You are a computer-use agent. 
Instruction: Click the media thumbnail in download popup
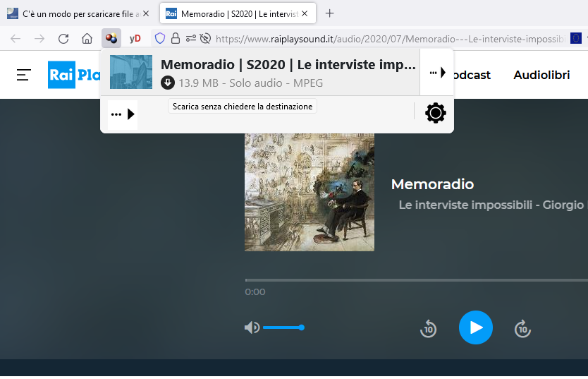[x=131, y=72]
